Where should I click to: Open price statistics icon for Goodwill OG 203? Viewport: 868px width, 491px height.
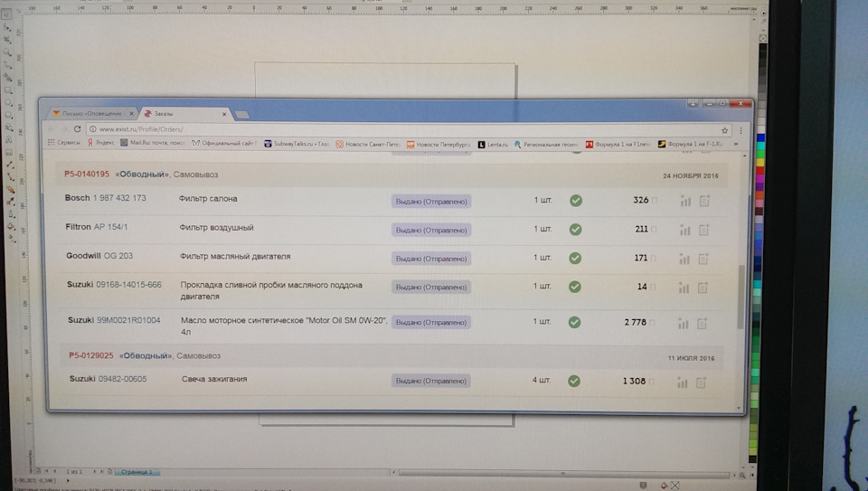[x=684, y=259]
